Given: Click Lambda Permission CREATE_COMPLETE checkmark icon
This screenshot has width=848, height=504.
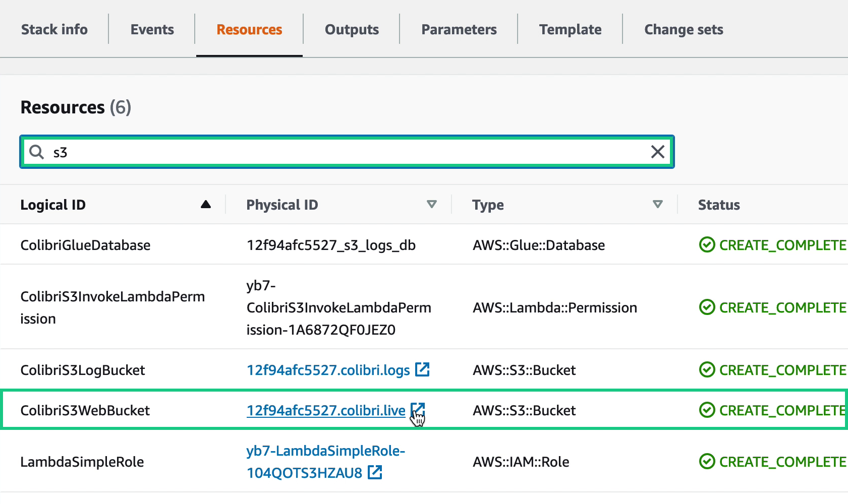Looking at the screenshot, I should point(707,307).
